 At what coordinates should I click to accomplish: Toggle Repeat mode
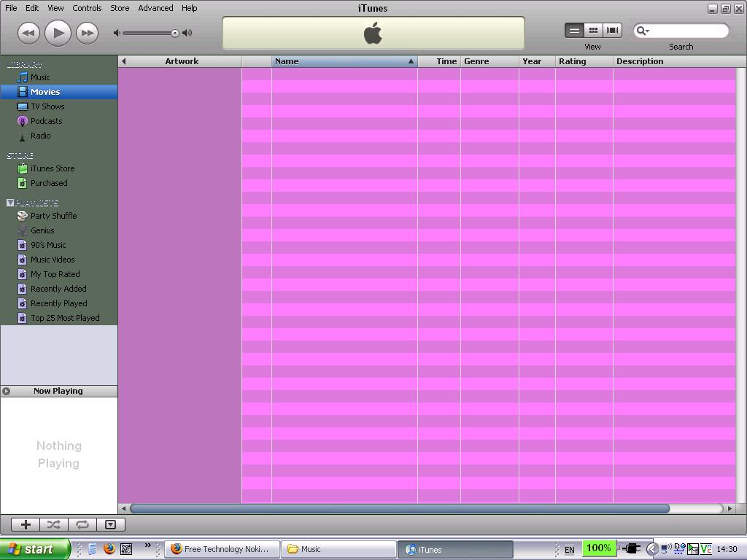point(82,525)
